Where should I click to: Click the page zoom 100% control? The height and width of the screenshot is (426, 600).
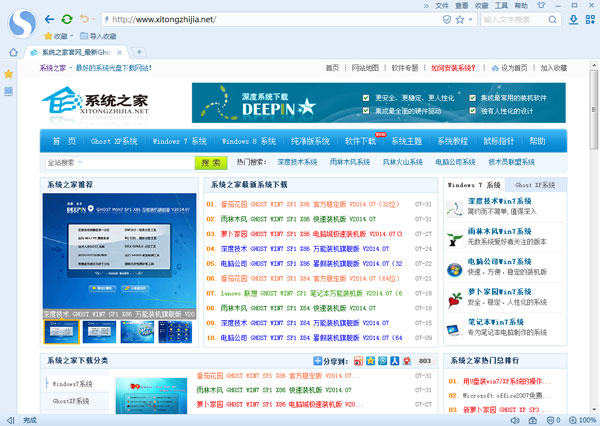coord(582,420)
